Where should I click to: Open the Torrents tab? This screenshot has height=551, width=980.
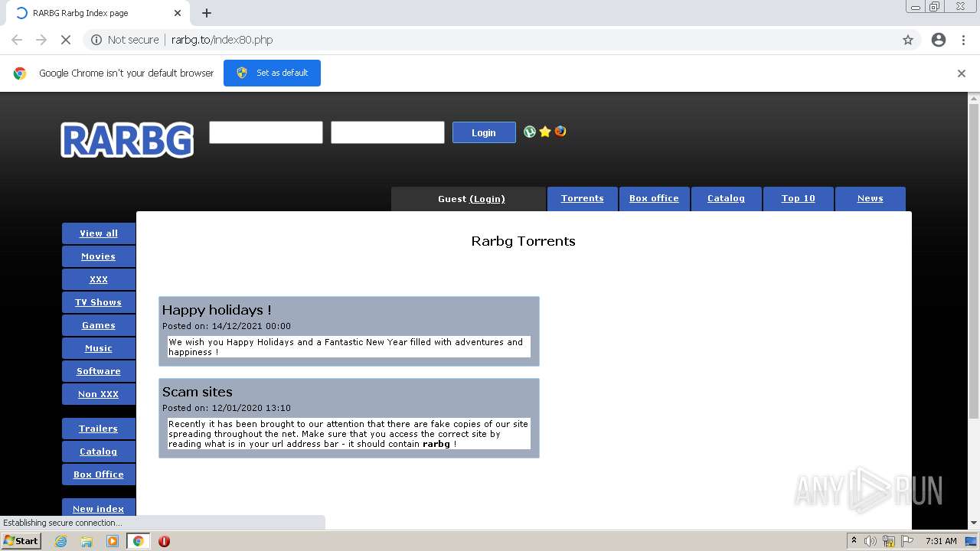tap(583, 198)
